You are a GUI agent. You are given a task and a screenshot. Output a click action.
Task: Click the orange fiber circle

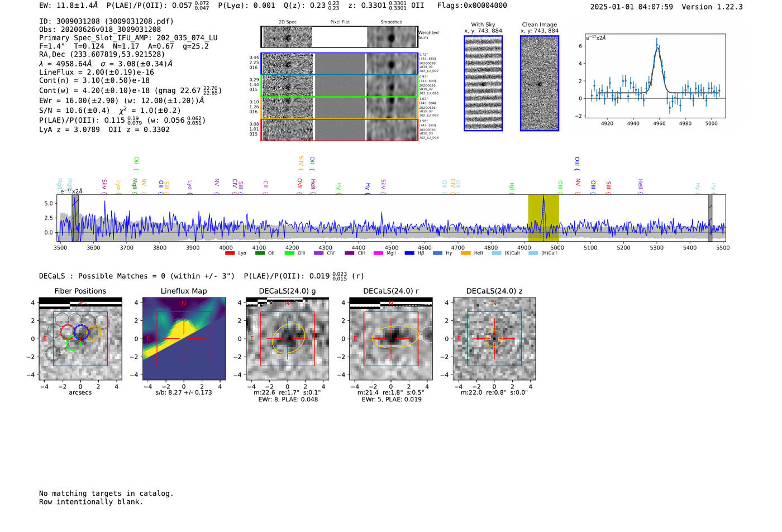93,333
